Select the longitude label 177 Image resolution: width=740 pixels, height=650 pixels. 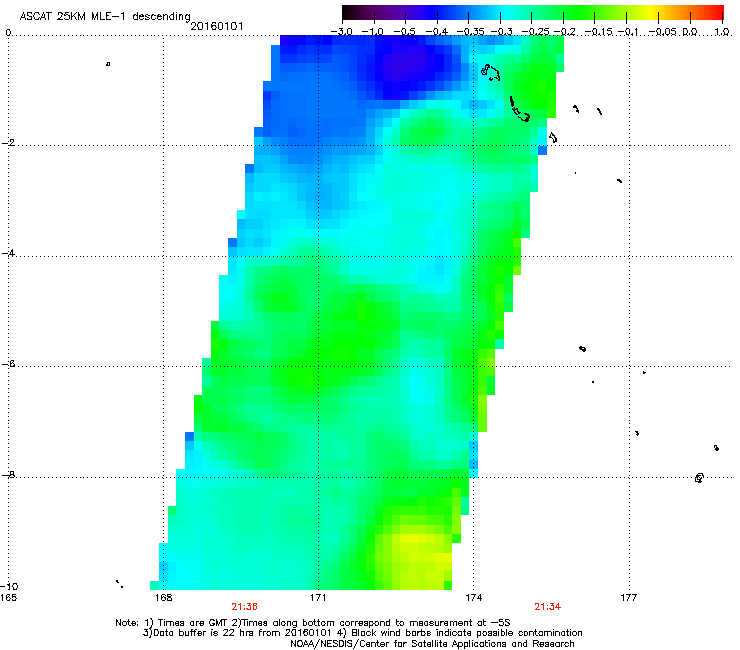point(629,598)
